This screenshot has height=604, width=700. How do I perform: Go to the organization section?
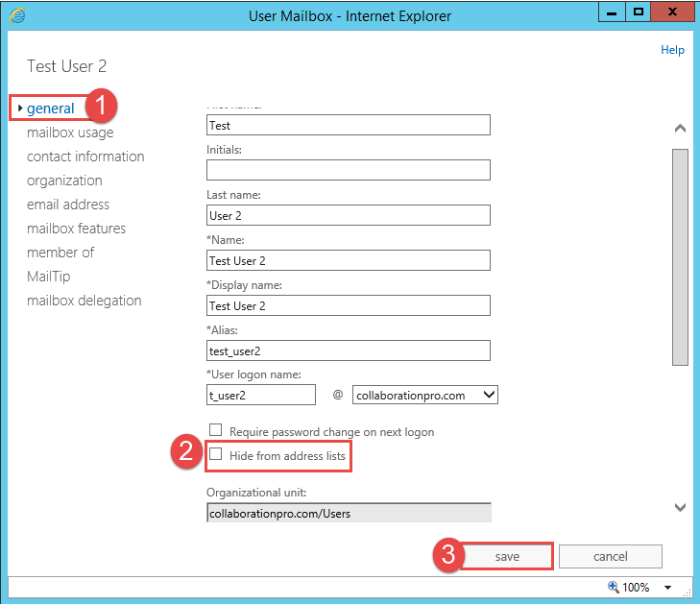point(64,181)
